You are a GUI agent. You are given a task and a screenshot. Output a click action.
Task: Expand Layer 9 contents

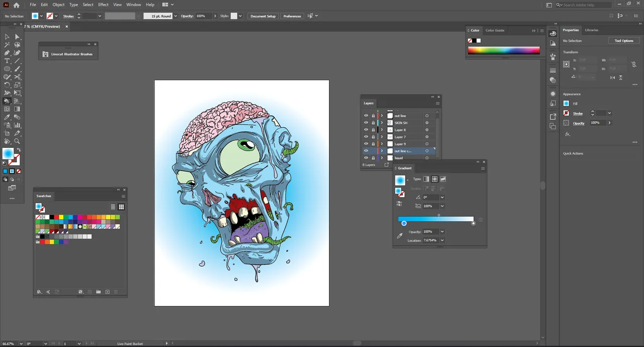point(382,144)
